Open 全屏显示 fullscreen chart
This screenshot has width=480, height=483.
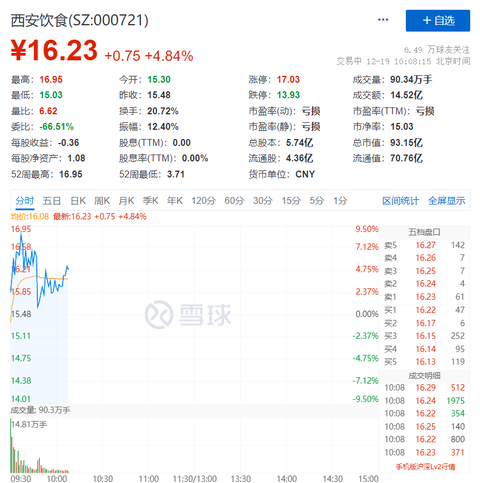[x=447, y=201]
